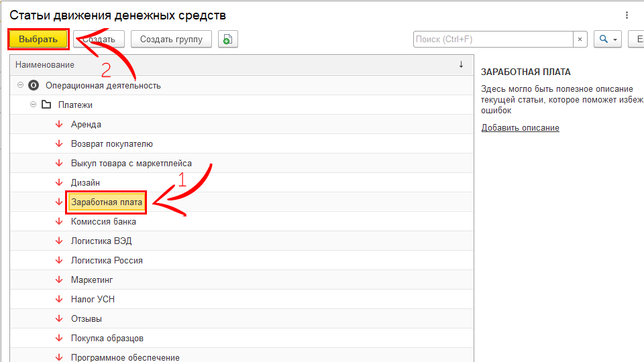This screenshot has width=644, height=362.
Task: Collapse the Платежи folder
Action: click(33, 105)
